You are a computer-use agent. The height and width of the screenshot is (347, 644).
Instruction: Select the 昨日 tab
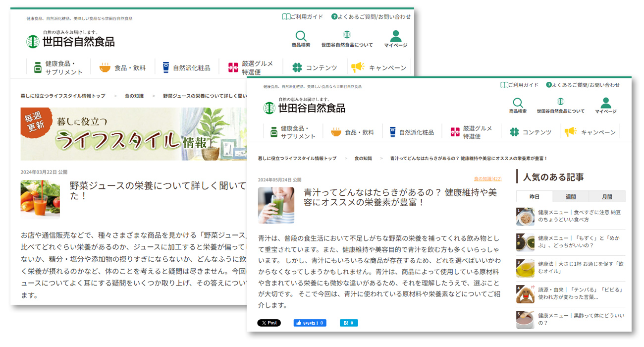[x=534, y=196]
